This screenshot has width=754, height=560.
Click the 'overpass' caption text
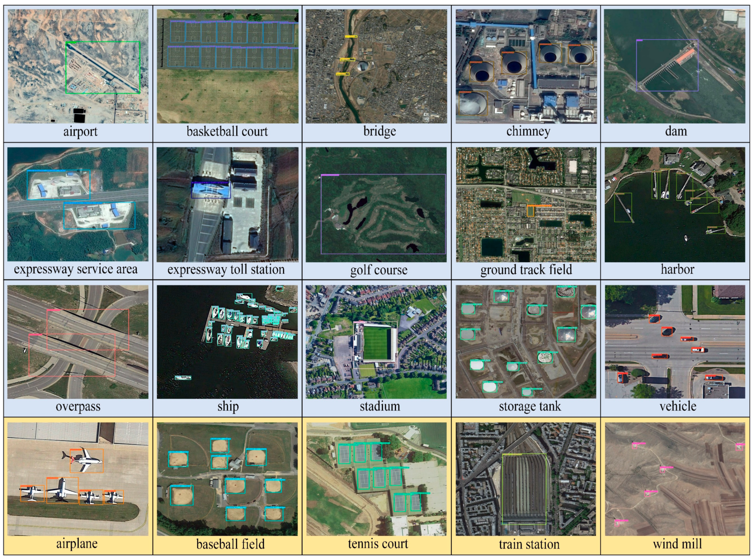(x=78, y=407)
